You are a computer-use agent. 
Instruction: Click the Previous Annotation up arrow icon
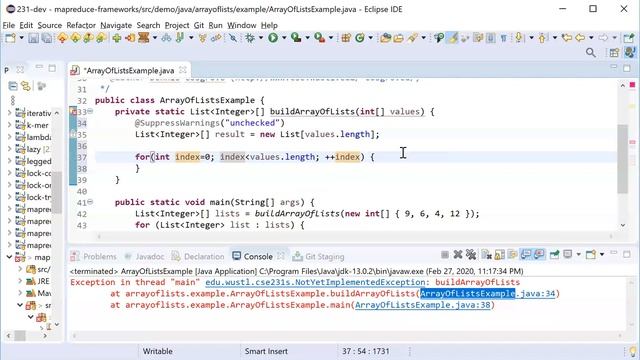tap(542, 38)
